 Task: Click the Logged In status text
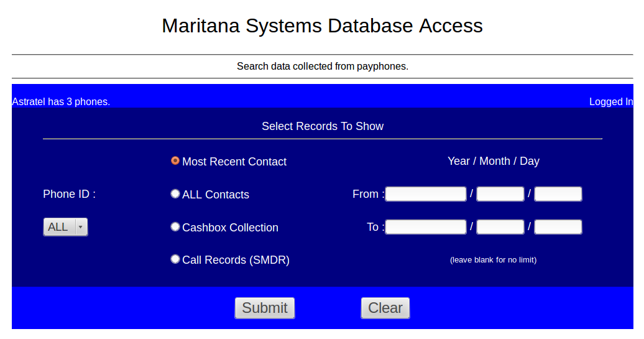tap(610, 102)
